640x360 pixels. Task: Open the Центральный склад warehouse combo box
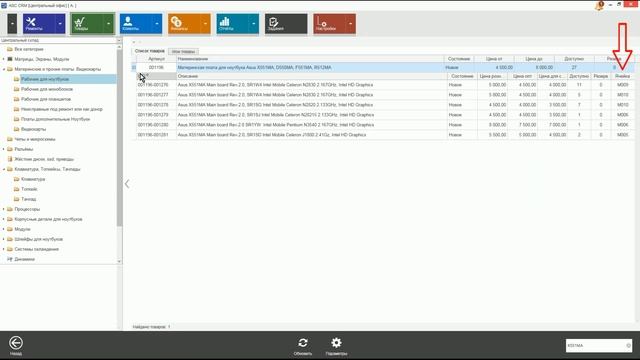61,40
